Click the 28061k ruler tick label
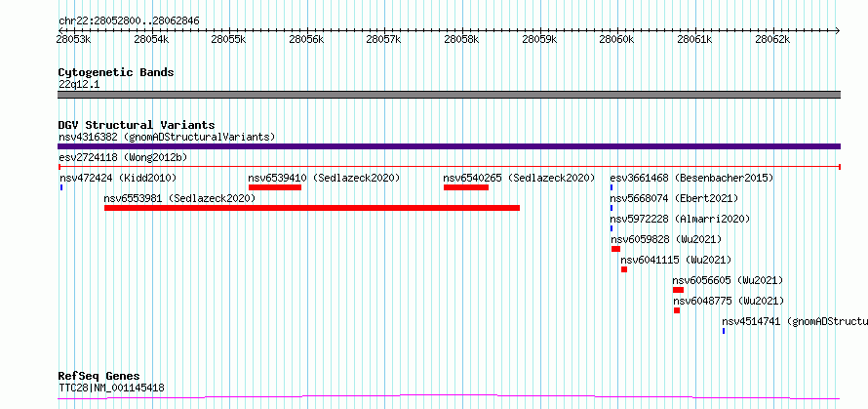 click(694, 40)
